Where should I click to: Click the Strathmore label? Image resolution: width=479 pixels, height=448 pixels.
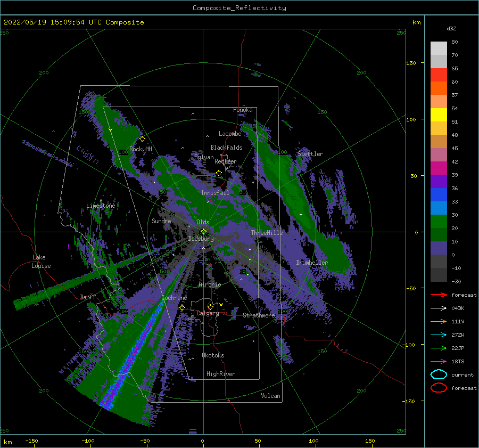point(259,315)
